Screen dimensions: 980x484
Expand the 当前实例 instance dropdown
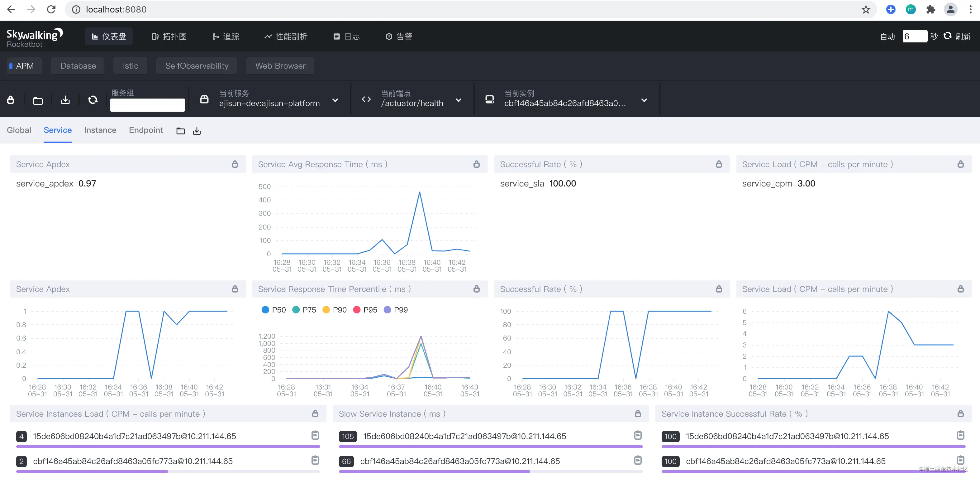pos(644,100)
